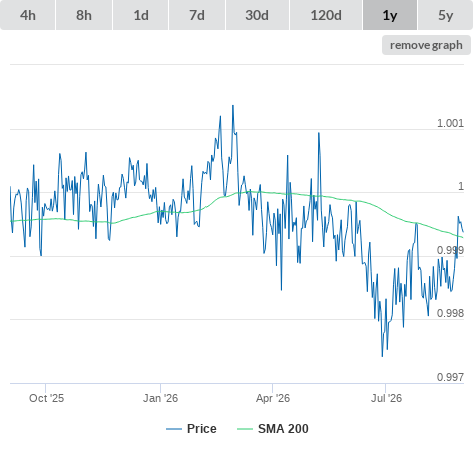Show the 7d chart range
Screen dimensions: 474x455
click(x=197, y=15)
